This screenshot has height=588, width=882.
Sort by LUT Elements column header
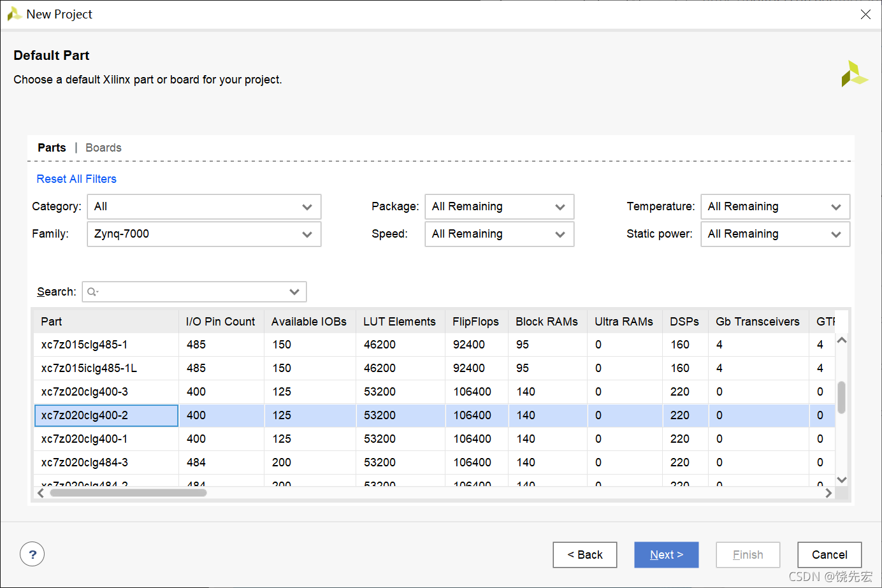tap(400, 322)
